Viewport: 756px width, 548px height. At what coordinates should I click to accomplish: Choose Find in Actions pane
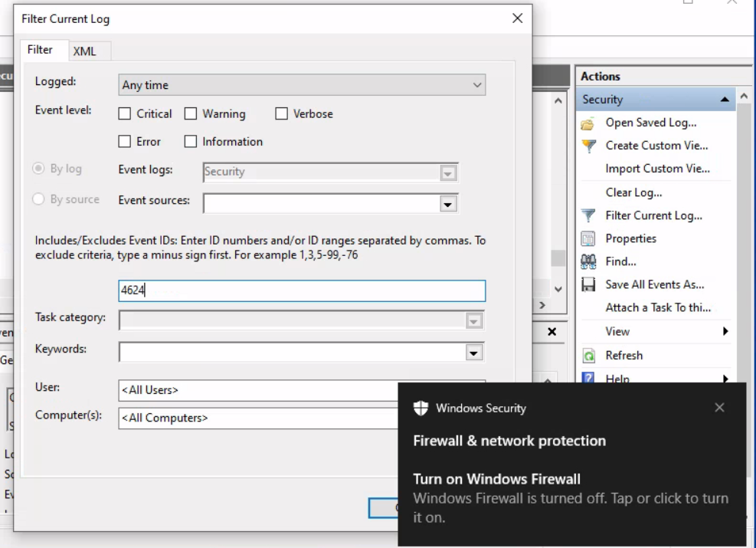620,261
